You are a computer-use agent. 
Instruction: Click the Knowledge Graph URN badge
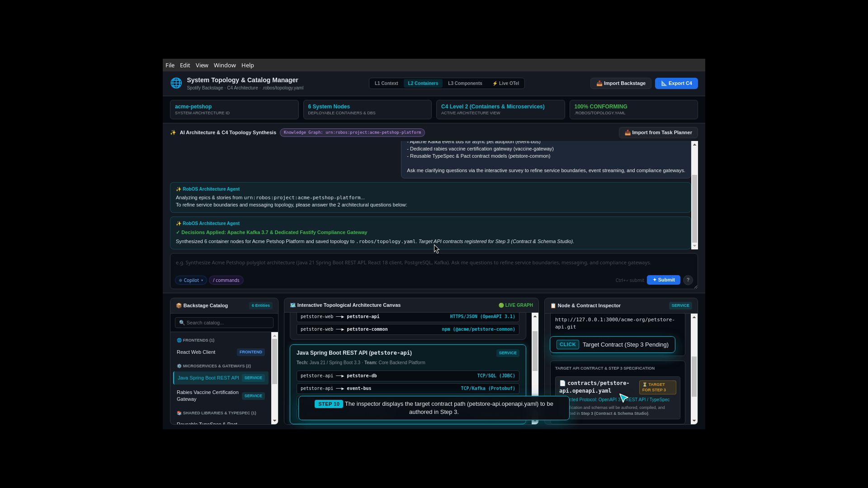(352, 133)
